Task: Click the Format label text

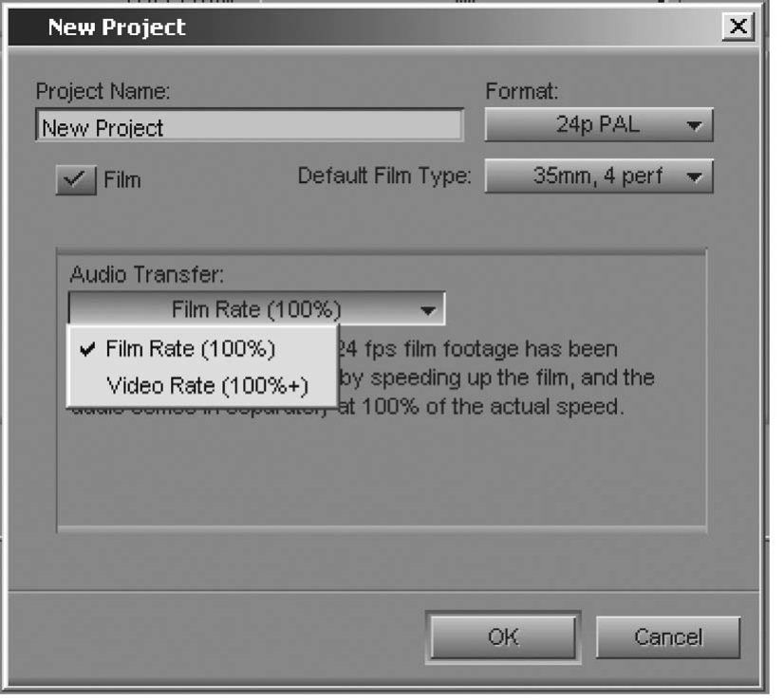Action: click(521, 91)
